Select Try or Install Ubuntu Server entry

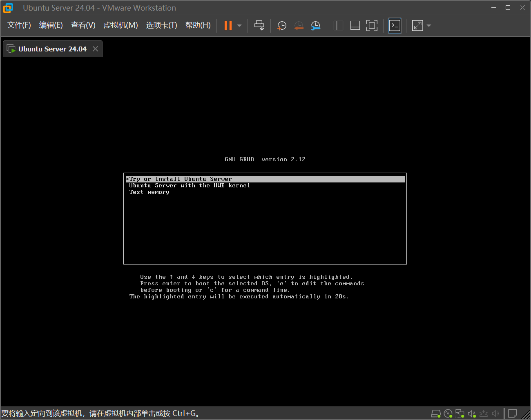tap(265, 179)
